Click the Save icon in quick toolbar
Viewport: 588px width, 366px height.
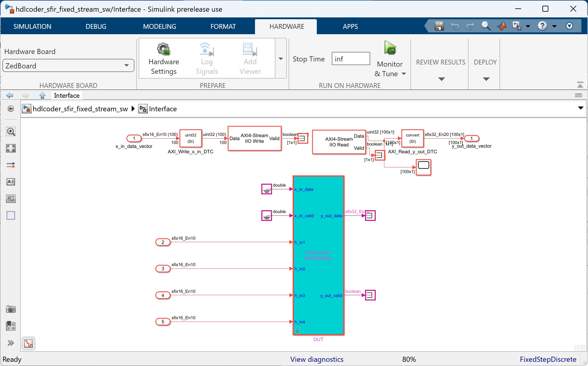tap(439, 26)
